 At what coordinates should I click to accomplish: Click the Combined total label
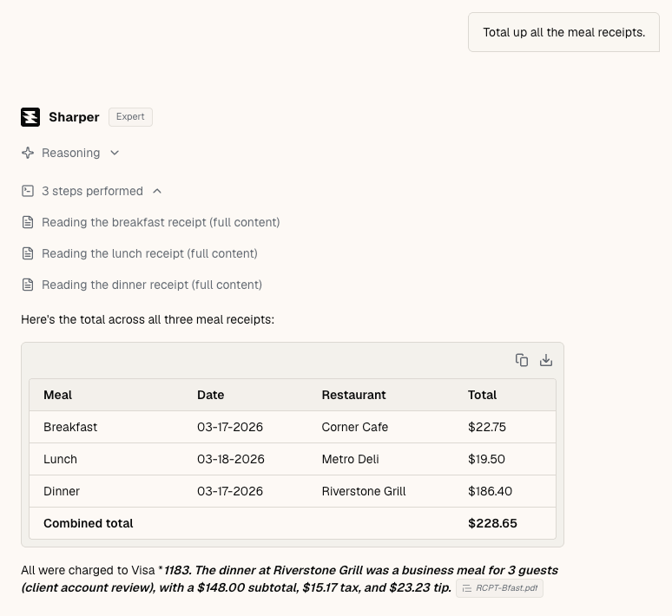click(x=89, y=523)
